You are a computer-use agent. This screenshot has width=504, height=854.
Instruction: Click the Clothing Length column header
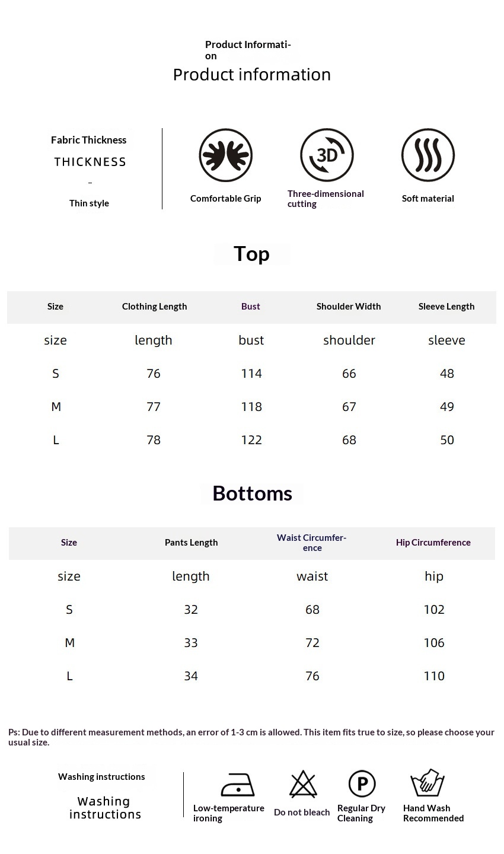(155, 307)
